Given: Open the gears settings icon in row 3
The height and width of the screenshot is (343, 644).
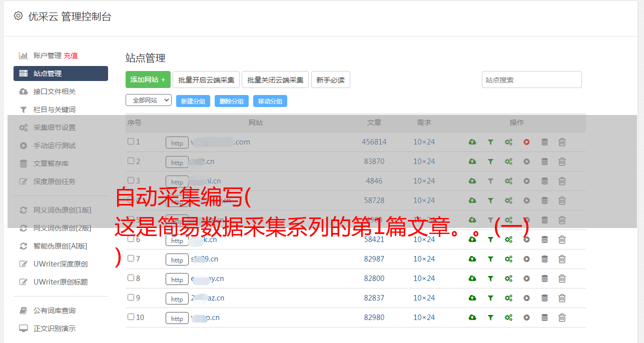Looking at the screenshot, I should tap(508, 181).
